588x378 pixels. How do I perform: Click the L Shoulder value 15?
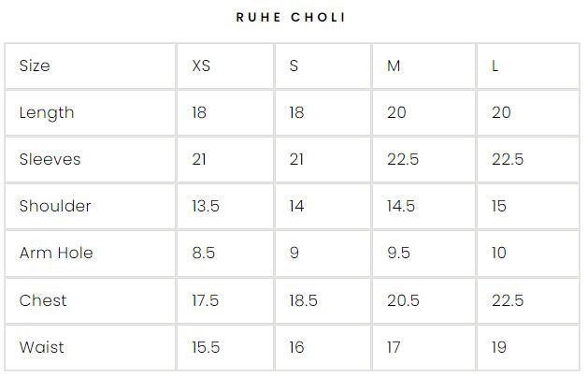499,206
